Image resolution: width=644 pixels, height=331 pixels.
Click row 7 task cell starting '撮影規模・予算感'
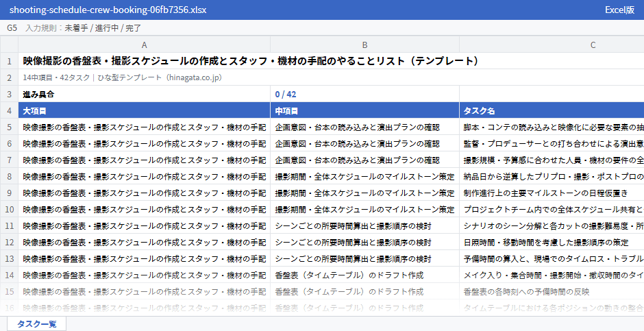click(x=552, y=160)
